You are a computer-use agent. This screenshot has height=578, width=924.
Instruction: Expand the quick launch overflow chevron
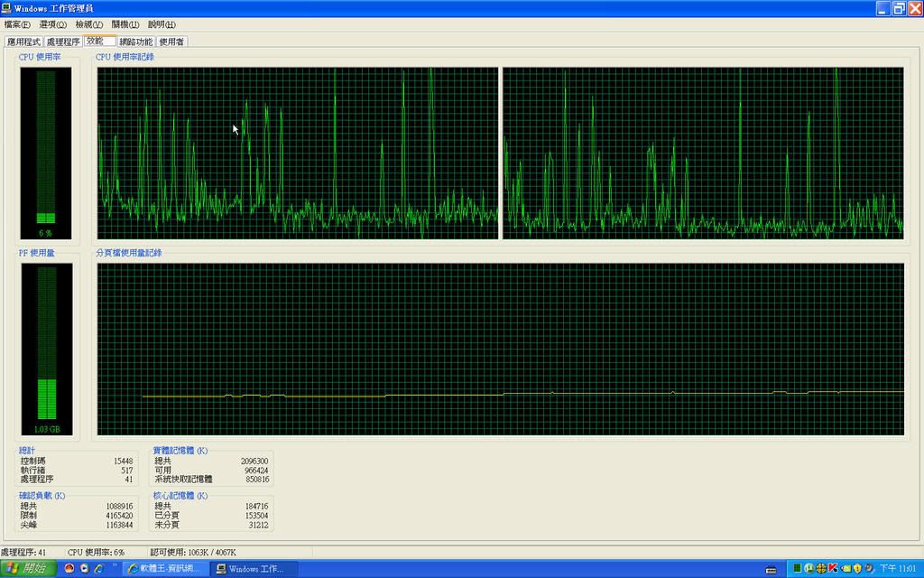(115, 564)
